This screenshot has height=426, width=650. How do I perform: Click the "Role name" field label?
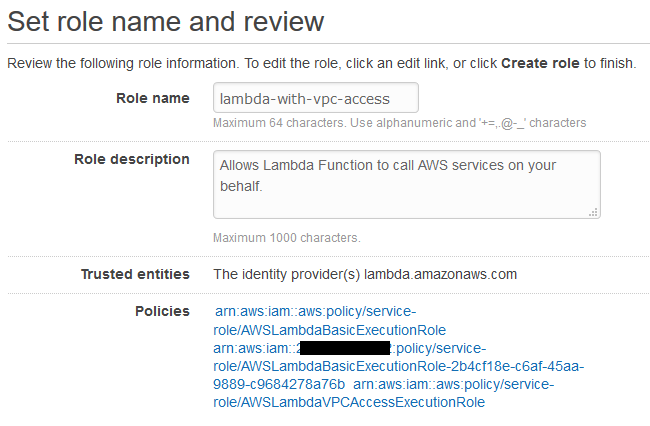pos(153,98)
